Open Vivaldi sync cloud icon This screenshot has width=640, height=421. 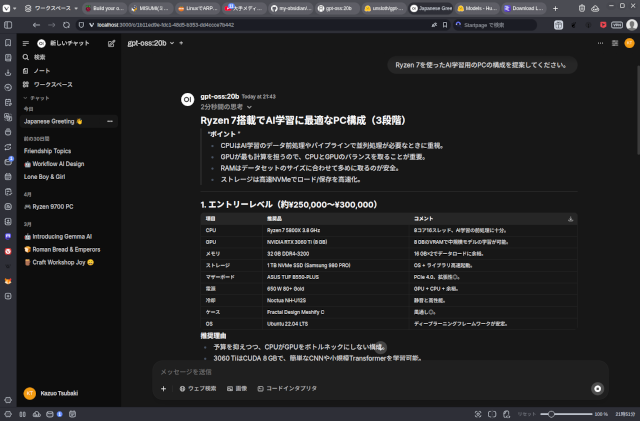point(595,8)
